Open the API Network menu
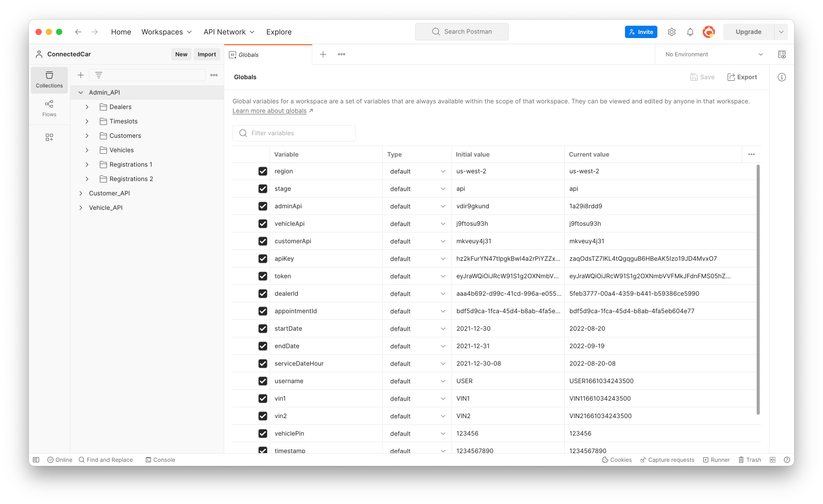 click(229, 32)
